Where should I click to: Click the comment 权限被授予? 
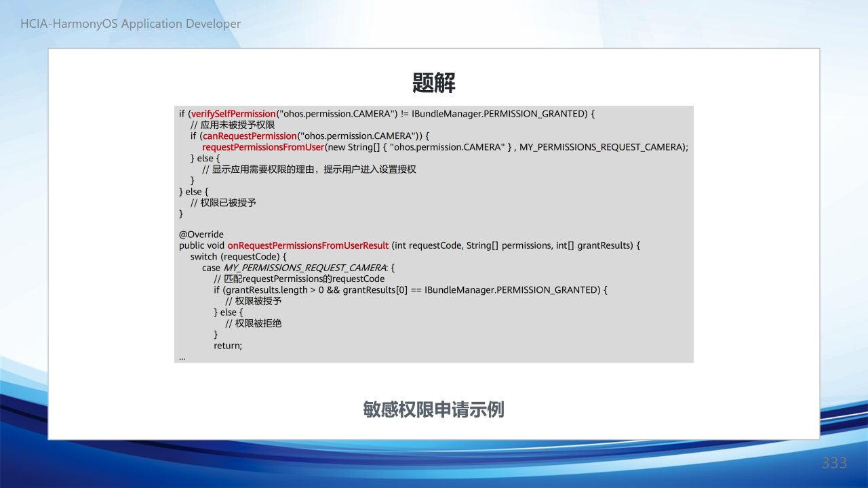253,301
